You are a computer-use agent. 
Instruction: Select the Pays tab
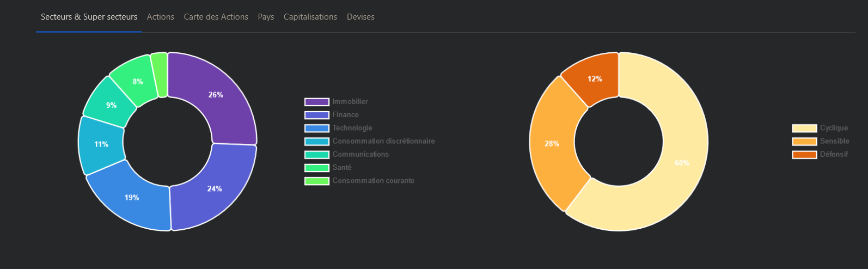266,17
